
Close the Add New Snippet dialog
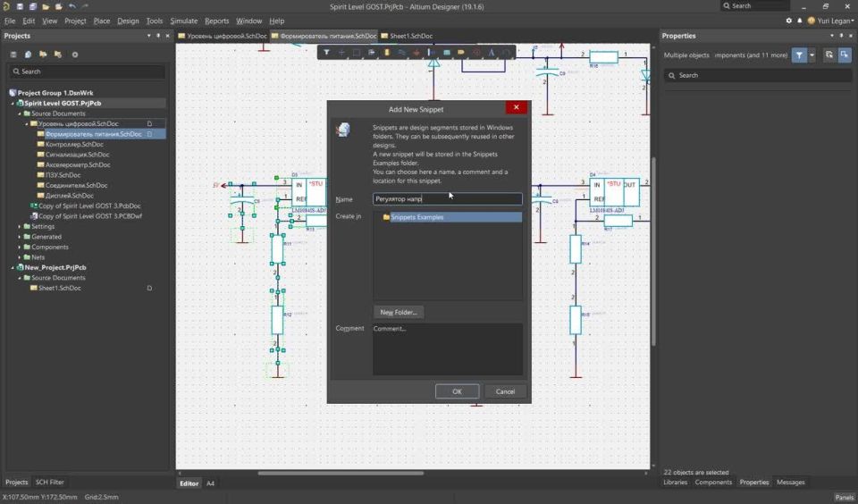516,107
